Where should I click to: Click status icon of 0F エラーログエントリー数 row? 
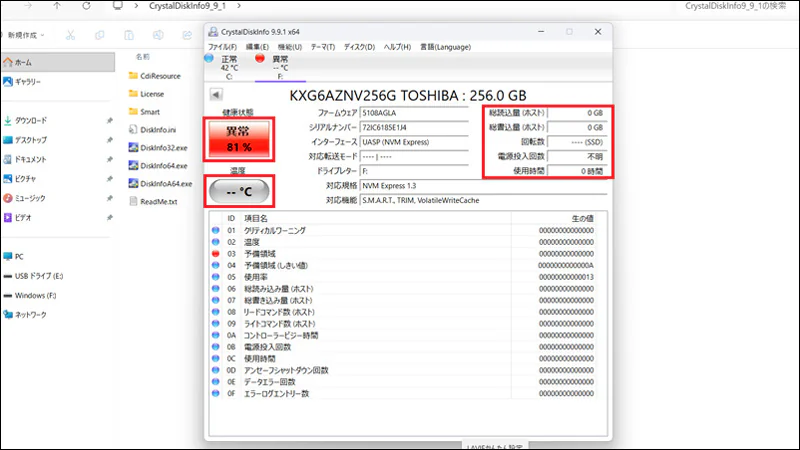click(215, 393)
